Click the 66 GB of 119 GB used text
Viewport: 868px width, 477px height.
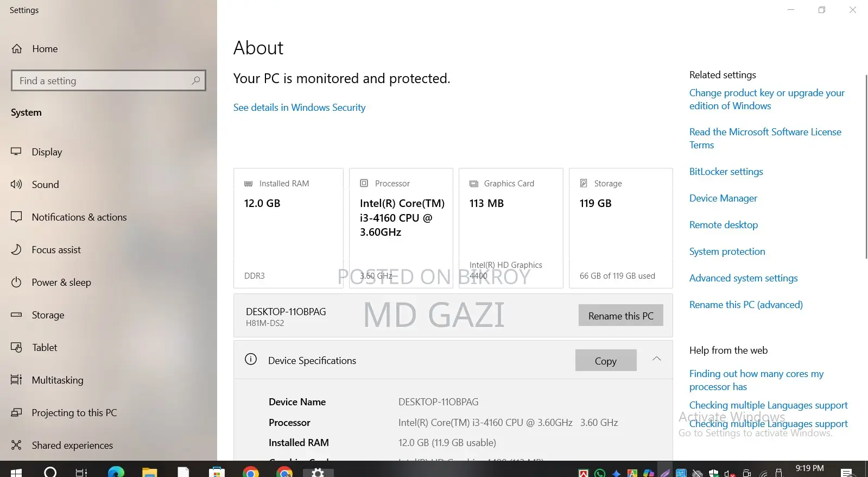point(617,276)
